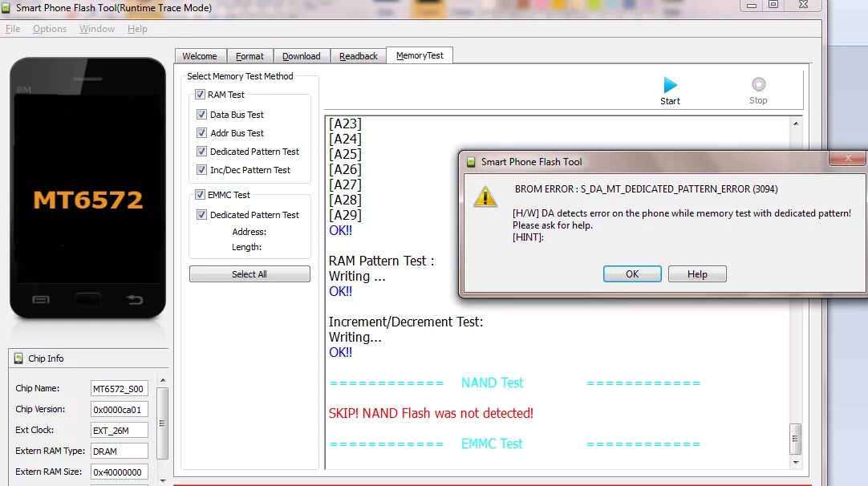Screen dimensions: 868x486
Task: Click the Chip Info panel icon
Action: click(x=18, y=358)
